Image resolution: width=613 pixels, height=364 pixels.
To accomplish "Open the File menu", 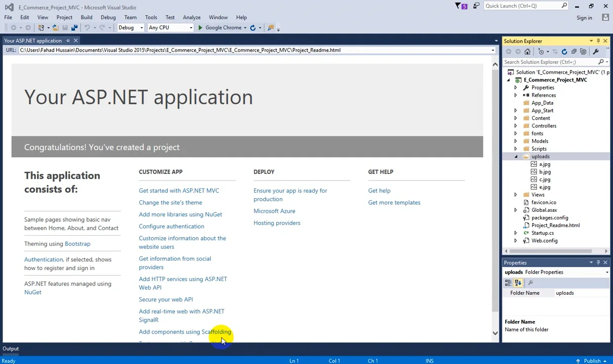I will 8,17.
